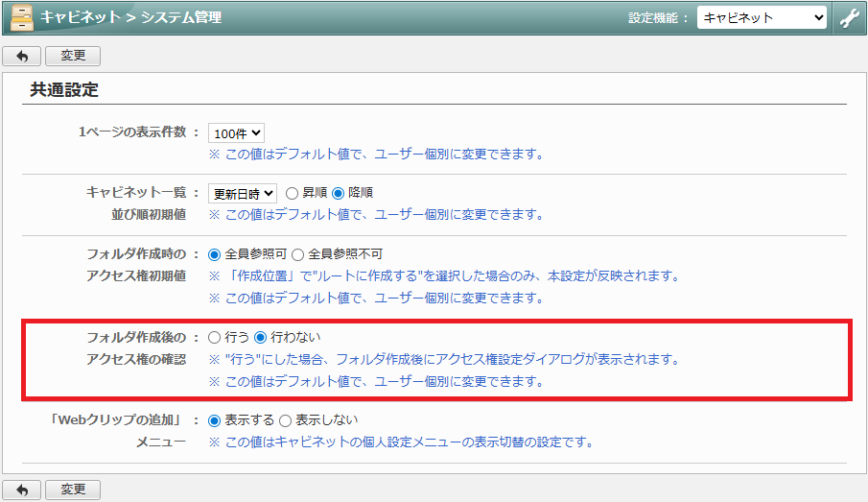This screenshot has height=502, width=868.
Task: Select the 行わない radio button
Action: pyautogui.click(x=260, y=337)
